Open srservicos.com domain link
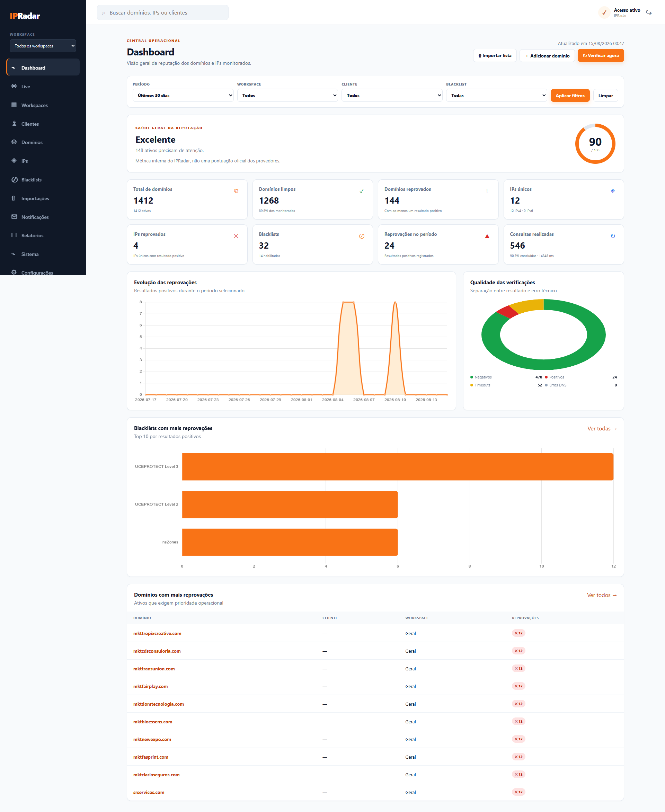The width and height of the screenshot is (665, 812). point(149,793)
